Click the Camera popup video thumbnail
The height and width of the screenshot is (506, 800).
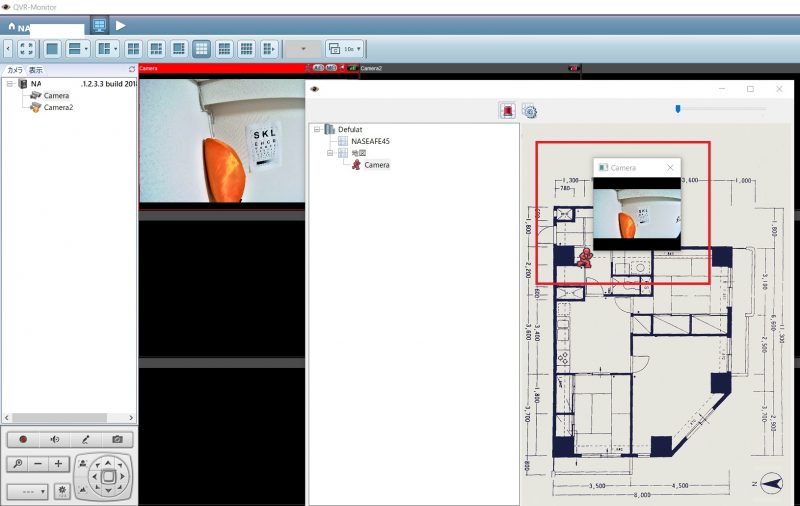pyautogui.click(x=637, y=214)
